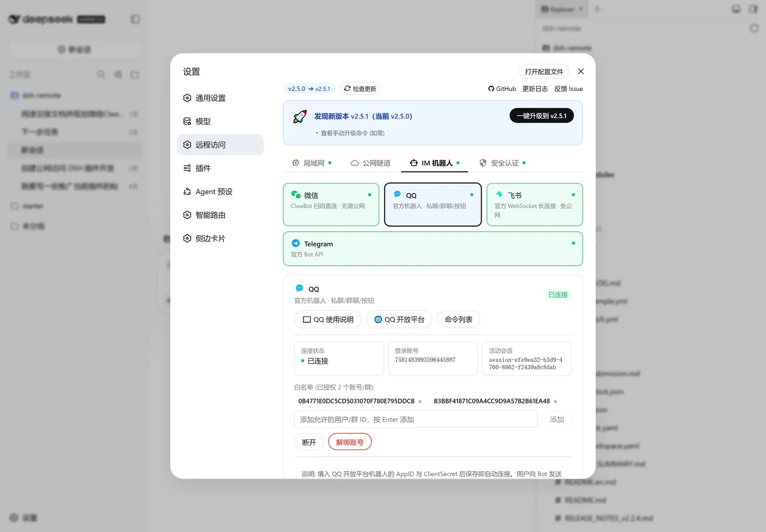The width and height of the screenshot is (766, 532).
Task: Click 检查更新 button
Action: [x=360, y=89]
